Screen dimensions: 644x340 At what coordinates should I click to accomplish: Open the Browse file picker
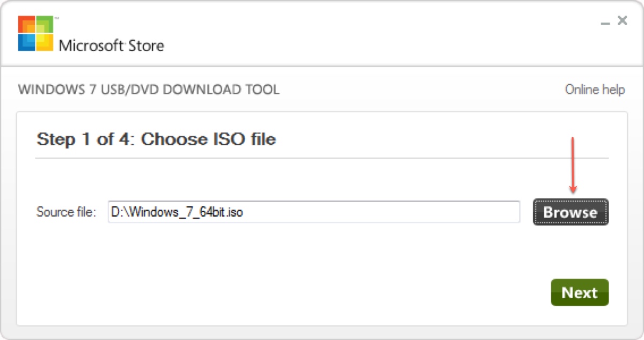click(x=570, y=212)
